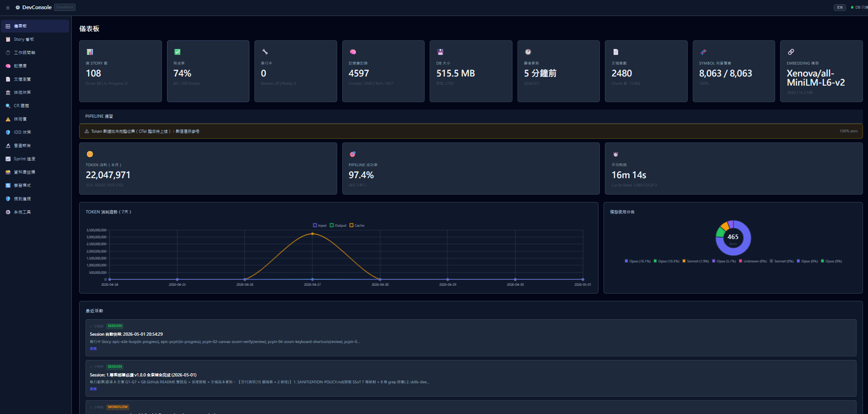Screen dimensions: 868x414
Task: Open 記憶庫 brain icon in sidebar
Action: (8, 66)
